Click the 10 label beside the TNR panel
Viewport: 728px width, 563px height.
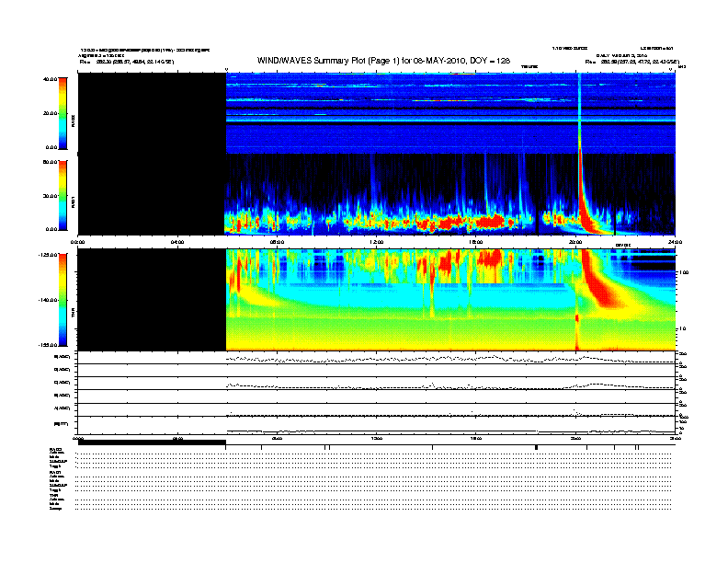coord(682,328)
